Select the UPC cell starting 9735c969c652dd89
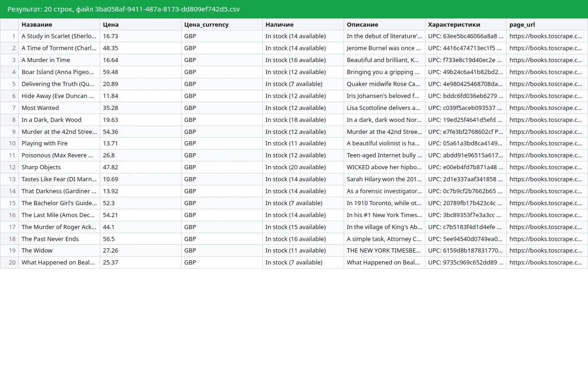This screenshot has width=588, height=368. coord(466,263)
